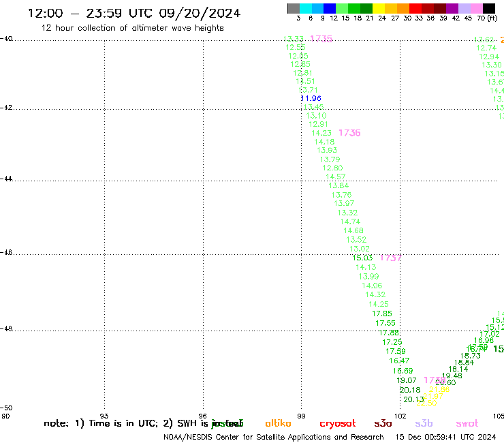The image size is (504, 443).
Task: Click the yellow 21-24 ft legend swatch
Action: [x=379, y=8]
